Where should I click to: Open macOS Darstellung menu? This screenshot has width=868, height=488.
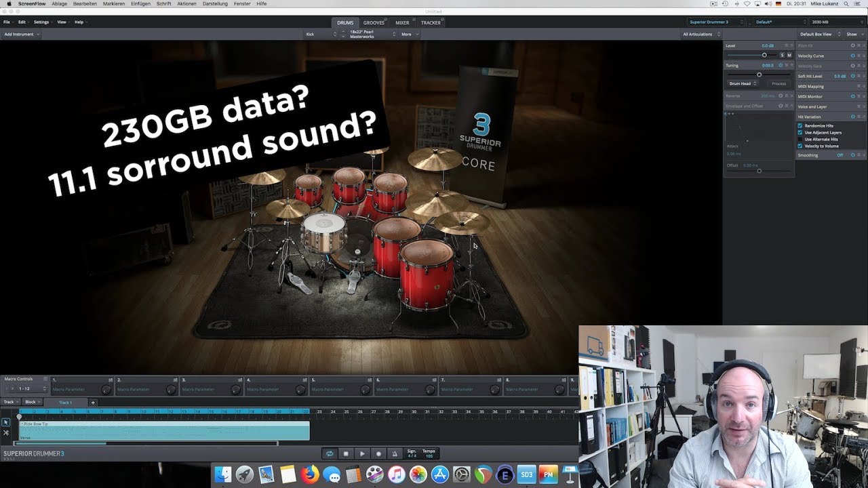(215, 3)
